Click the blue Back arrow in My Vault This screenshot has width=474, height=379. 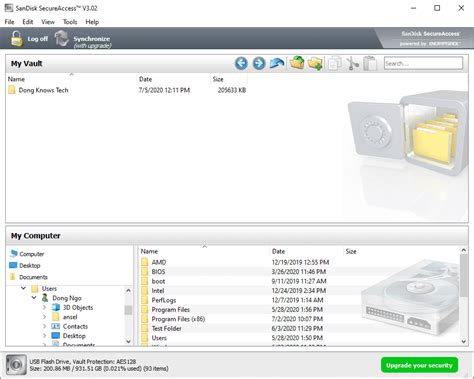coord(241,63)
